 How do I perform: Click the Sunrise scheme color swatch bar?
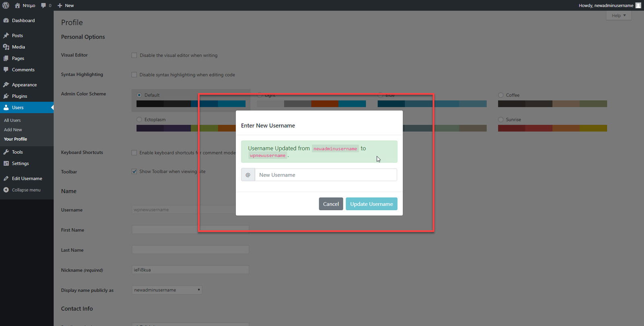tap(552, 128)
